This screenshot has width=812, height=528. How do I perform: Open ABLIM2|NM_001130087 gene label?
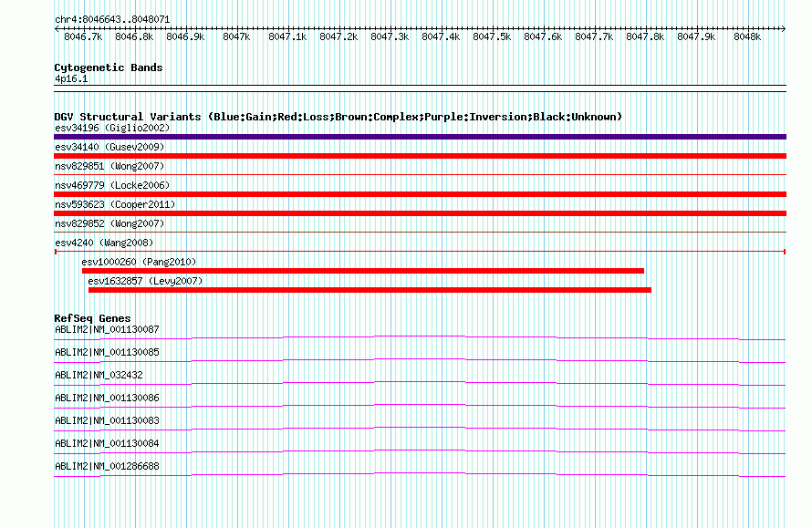point(107,329)
